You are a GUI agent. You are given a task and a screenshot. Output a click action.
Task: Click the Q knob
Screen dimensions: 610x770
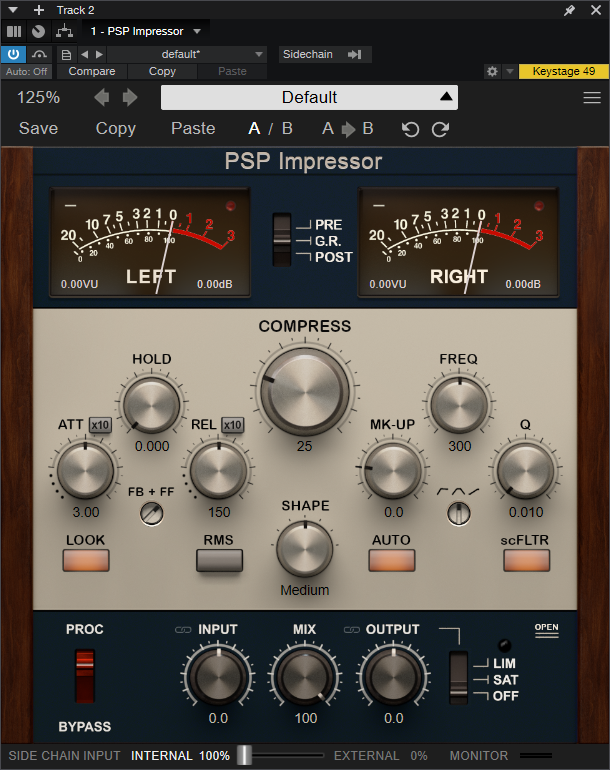pos(526,470)
